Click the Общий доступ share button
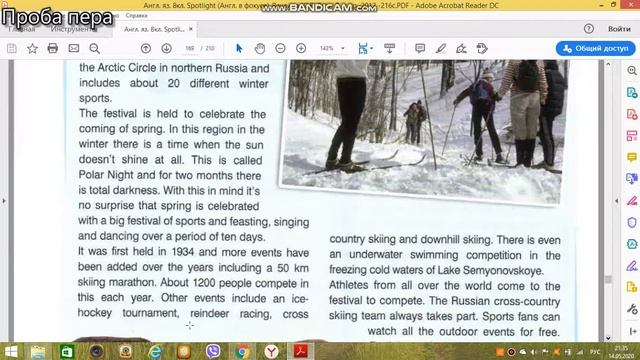The width and height of the screenshot is (640, 360). point(596,49)
